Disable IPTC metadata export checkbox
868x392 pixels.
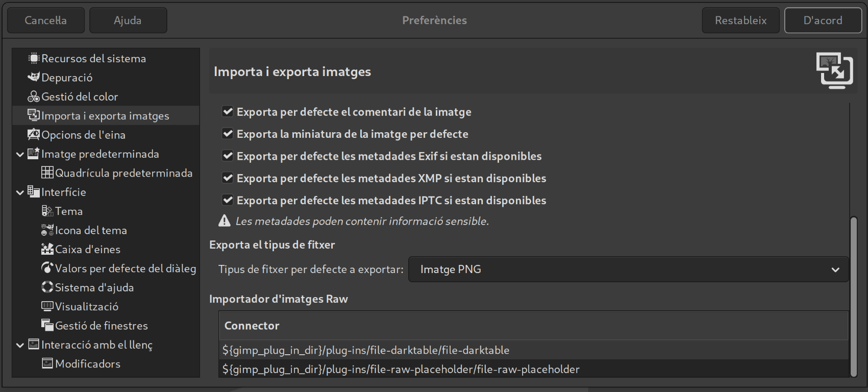pyautogui.click(x=228, y=201)
